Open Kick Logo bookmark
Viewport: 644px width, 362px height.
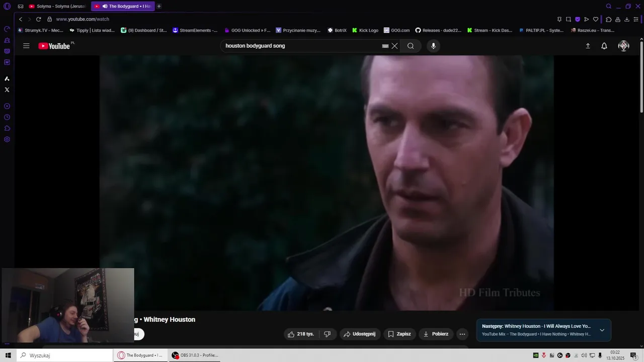tap(365, 30)
